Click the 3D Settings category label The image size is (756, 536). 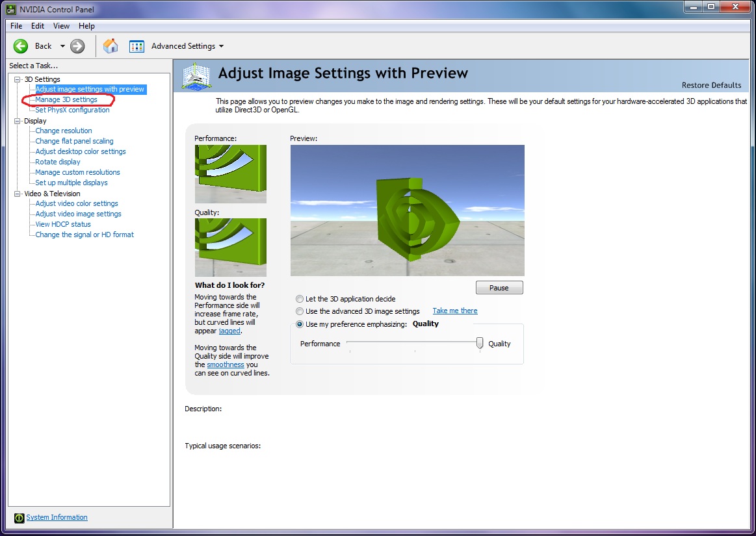point(42,79)
